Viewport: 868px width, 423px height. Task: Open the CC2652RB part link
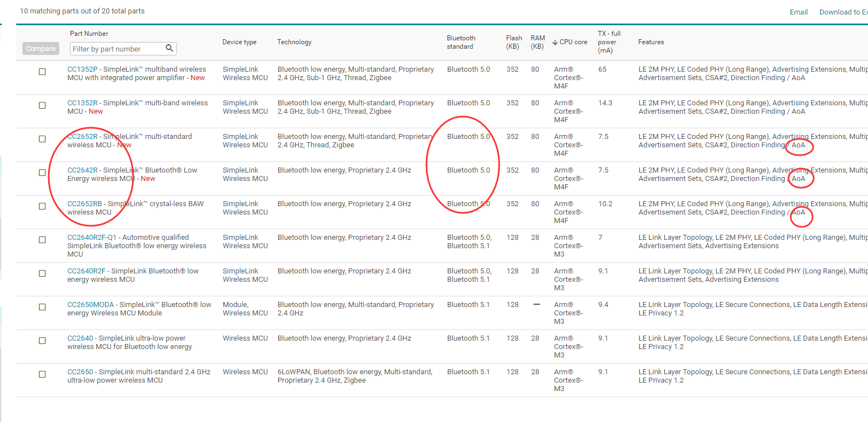click(x=85, y=204)
